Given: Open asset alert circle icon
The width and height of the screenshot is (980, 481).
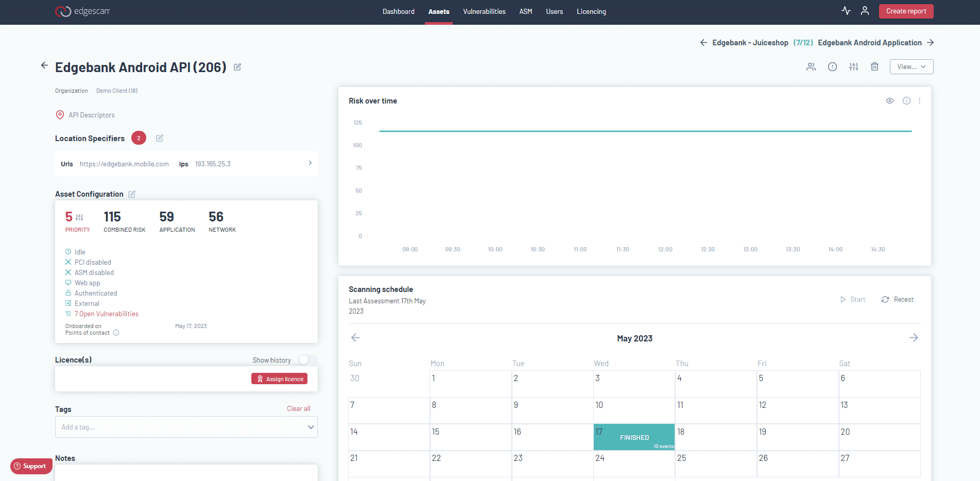Looking at the screenshot, I should pyautogui.click(x=832, y=66).
